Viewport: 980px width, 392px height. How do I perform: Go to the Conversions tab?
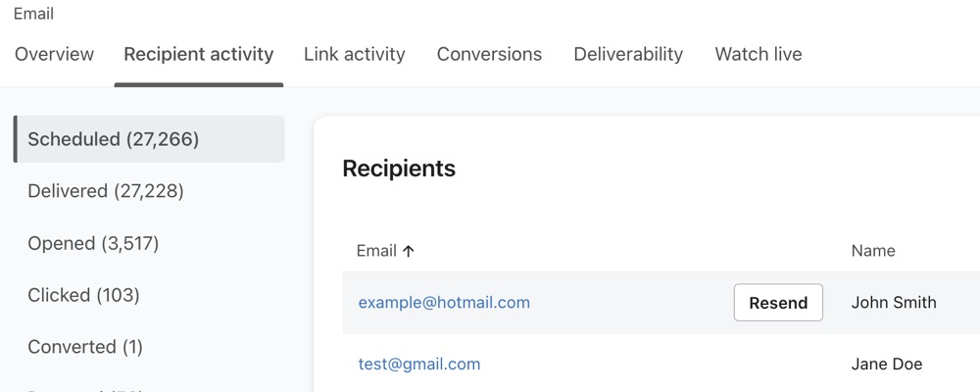[489, 55]
